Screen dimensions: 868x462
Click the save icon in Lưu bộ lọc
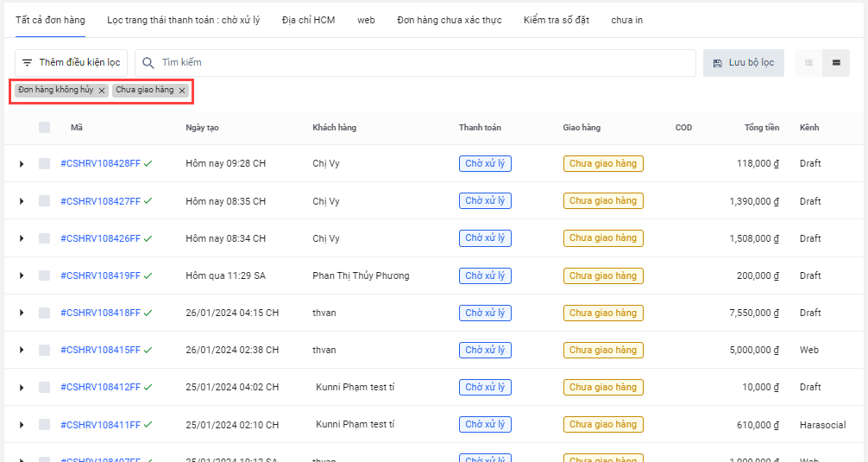(x=718, y=63)
